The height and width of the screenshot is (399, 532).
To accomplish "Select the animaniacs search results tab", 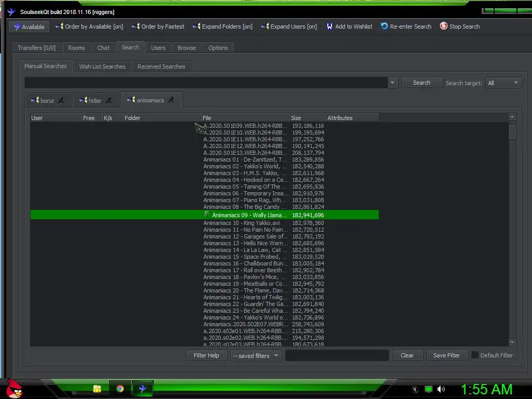I will click(150, 100).
